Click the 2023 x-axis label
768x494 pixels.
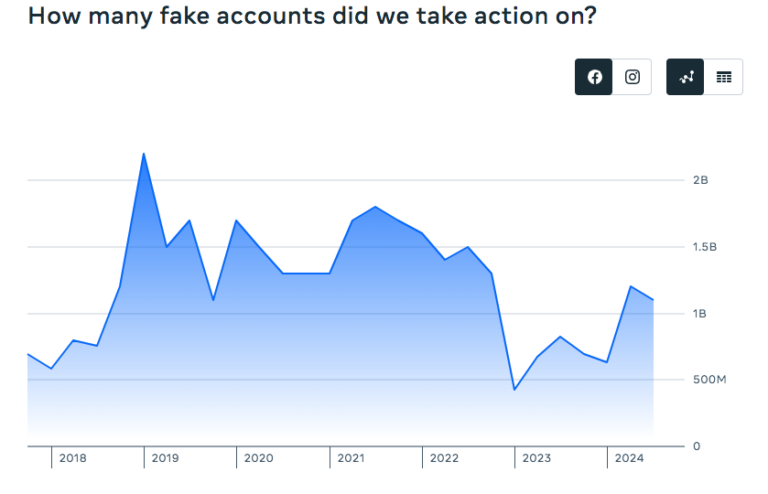pyautogui.click(x=536, y=458)
